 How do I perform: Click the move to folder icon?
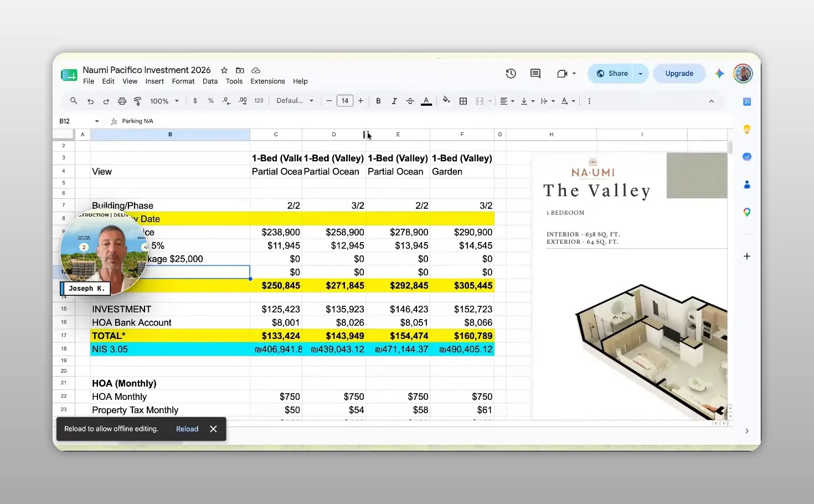(x=240, y=70)
